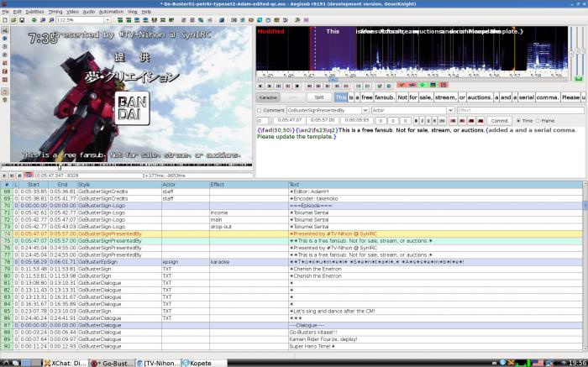Pause the video playback
588x367 pixels.
(x=19, y=176)
